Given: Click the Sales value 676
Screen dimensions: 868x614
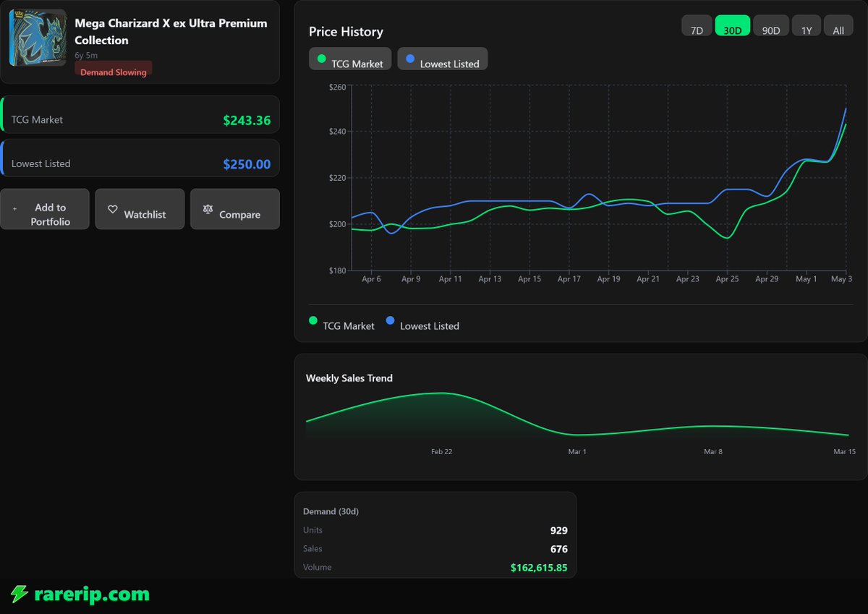Looking at the screenshot, I should click(x=558, y=549).
